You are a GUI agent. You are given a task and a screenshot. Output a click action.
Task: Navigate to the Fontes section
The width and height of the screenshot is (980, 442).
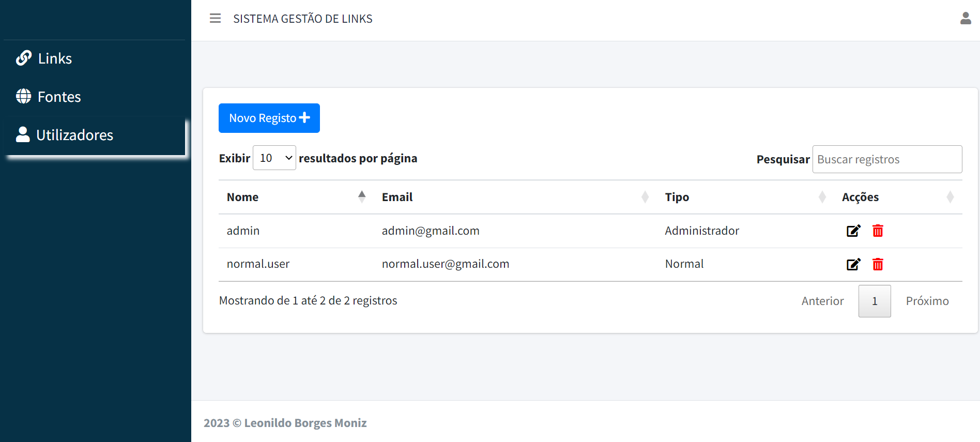[x=59, y=96]
